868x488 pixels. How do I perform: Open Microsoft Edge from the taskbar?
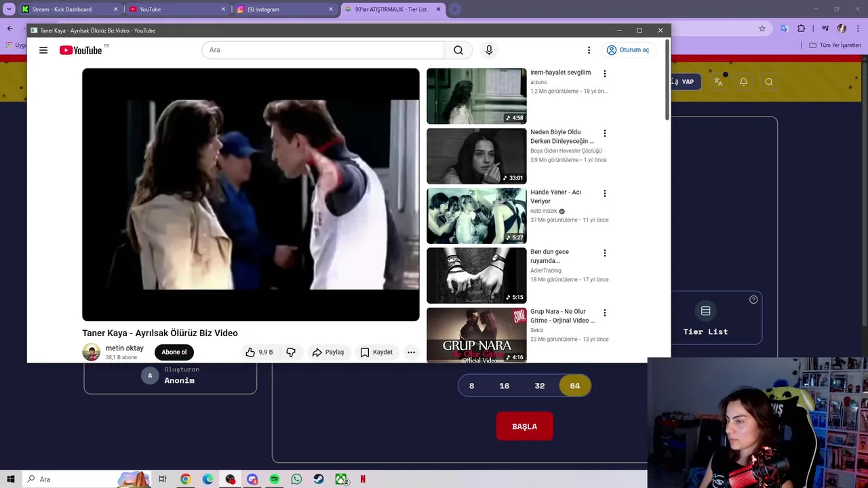pos(208,479)
